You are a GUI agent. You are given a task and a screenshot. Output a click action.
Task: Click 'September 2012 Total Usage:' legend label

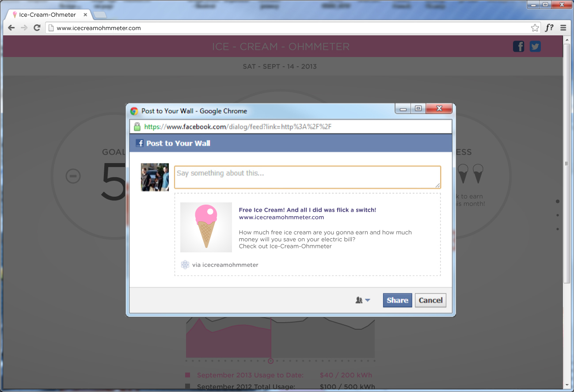246,387
